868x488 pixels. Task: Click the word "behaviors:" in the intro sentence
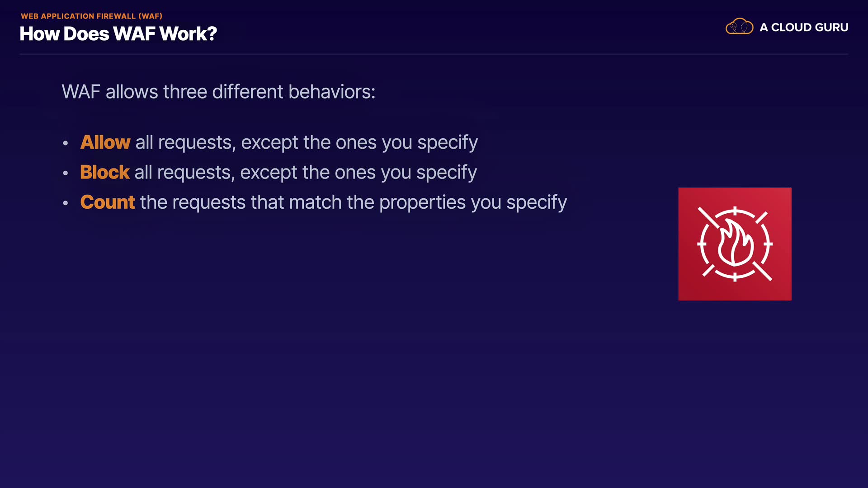(x=332, y=92)
